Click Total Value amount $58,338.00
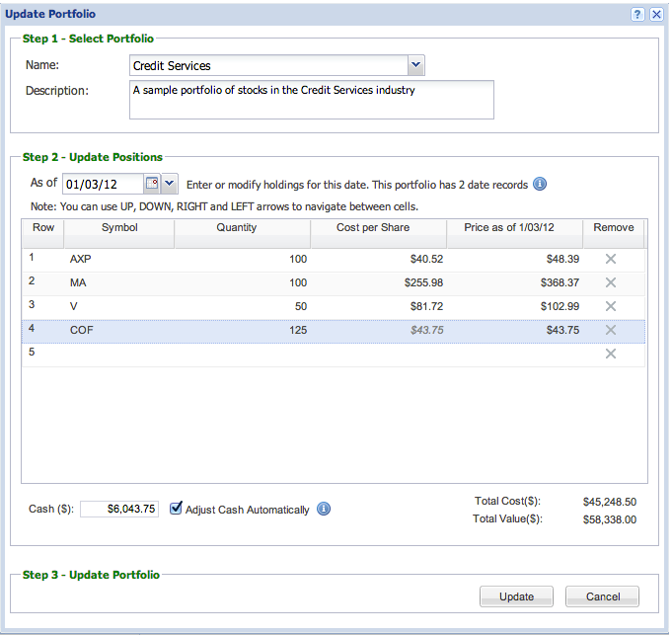Viewport: 672px width, 635px height. tap(610, 519)
